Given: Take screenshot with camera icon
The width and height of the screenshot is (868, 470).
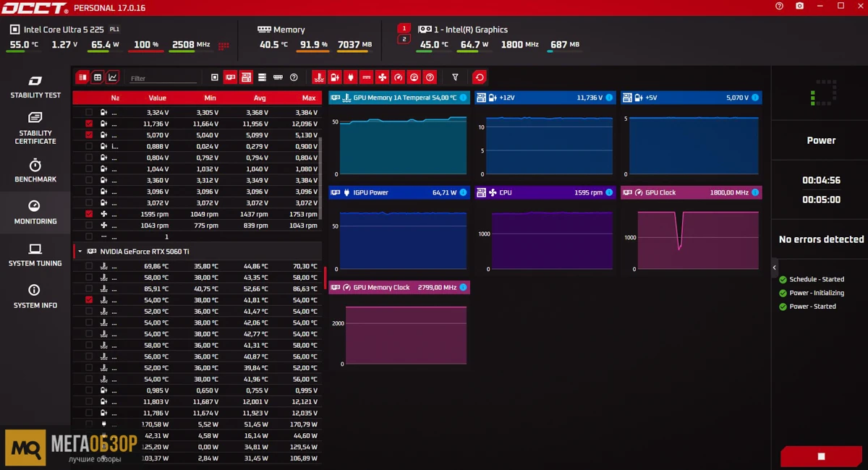Looking at the screenshot, I should [799, 6].
